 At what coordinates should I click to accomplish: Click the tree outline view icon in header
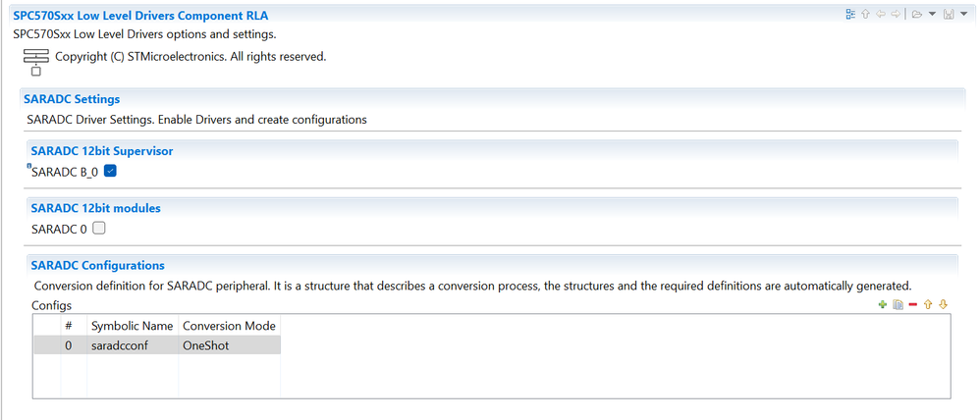[850, 14]
